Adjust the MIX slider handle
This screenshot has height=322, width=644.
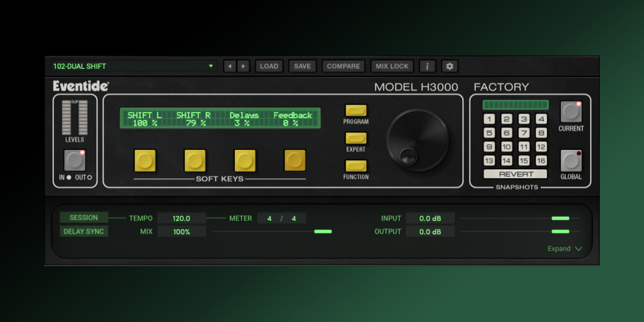point(323,231)
